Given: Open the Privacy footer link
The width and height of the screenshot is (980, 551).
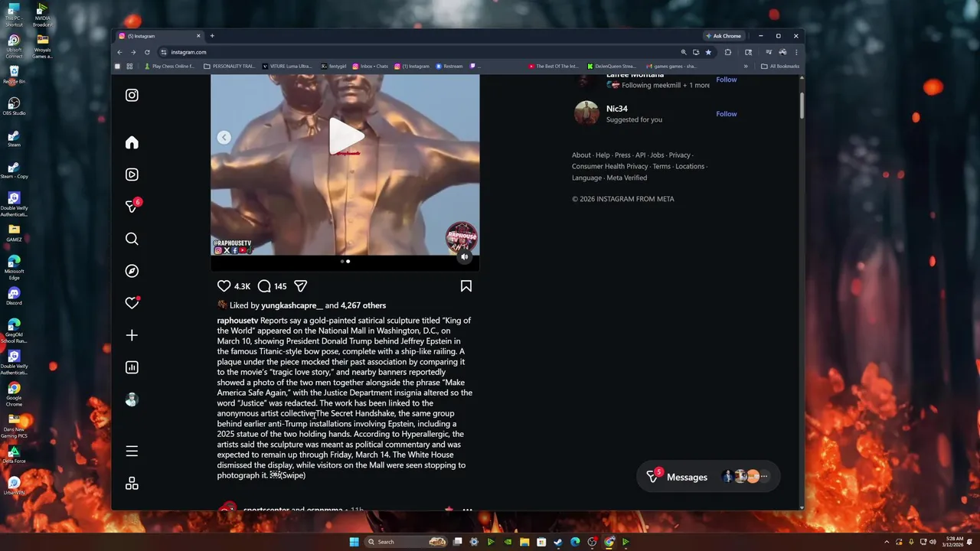Looking at the screenshot, I should tap(679, 155).
